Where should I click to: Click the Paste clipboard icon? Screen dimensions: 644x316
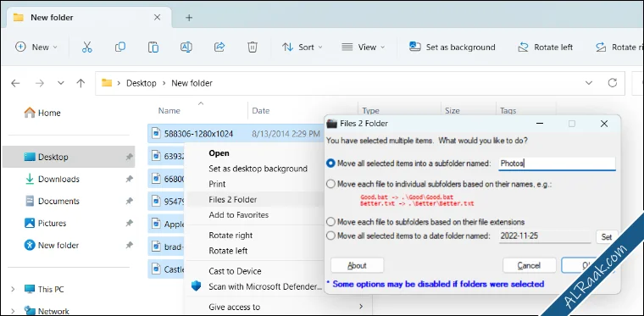153,47
